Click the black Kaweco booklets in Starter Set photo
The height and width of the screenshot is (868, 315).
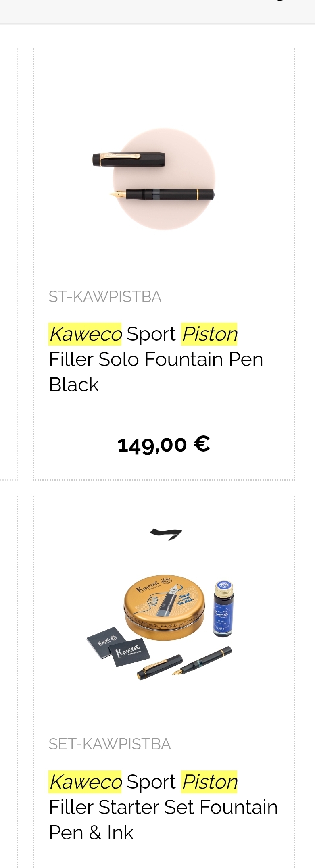(118, 647)
